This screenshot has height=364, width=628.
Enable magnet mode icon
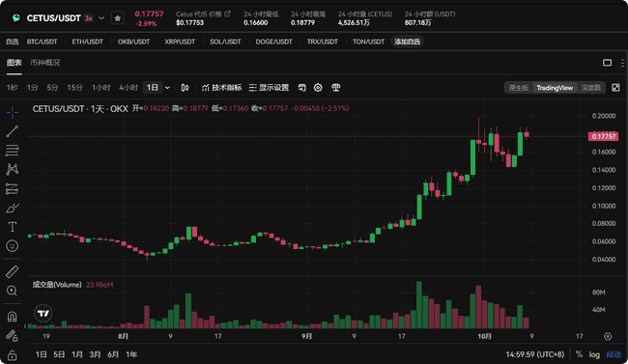(x=12, y=317)
